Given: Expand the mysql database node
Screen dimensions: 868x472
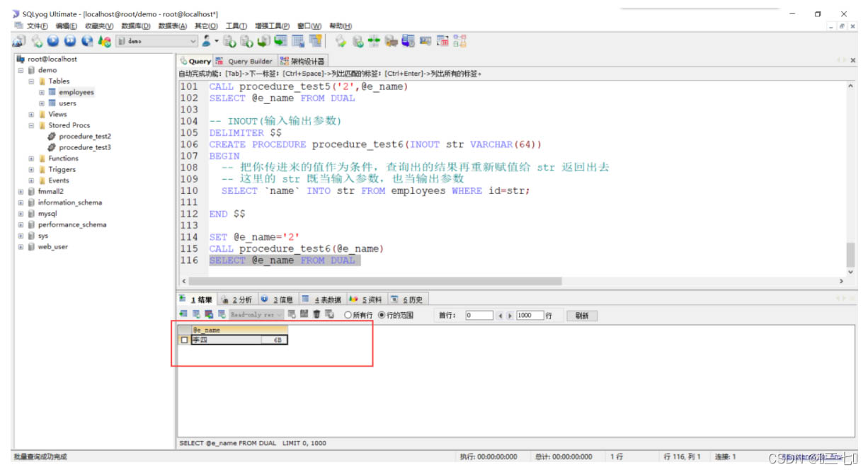Looking at the screenshot, I should point(21,214).
